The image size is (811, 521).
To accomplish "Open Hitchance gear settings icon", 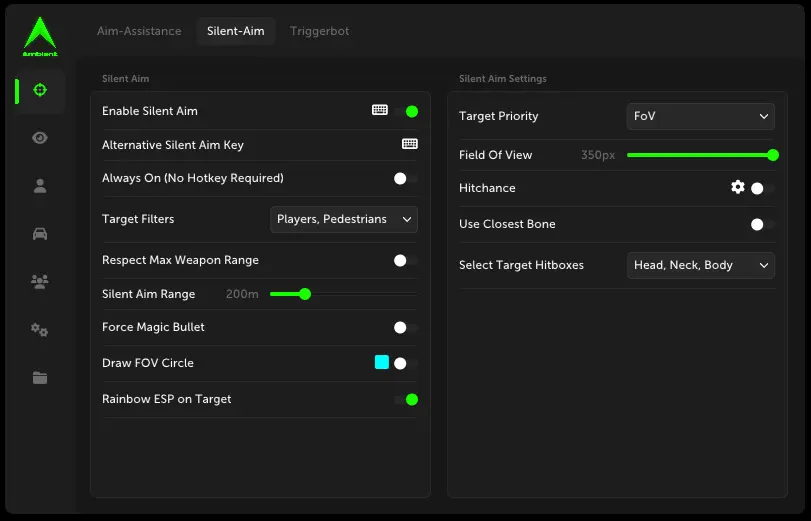I will 738,187.
